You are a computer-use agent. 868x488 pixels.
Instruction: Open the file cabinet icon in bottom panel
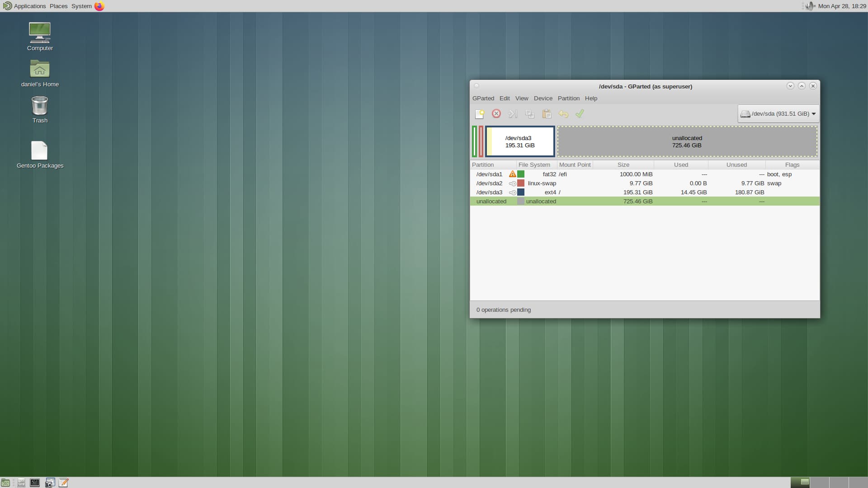(x=21, y=483)
